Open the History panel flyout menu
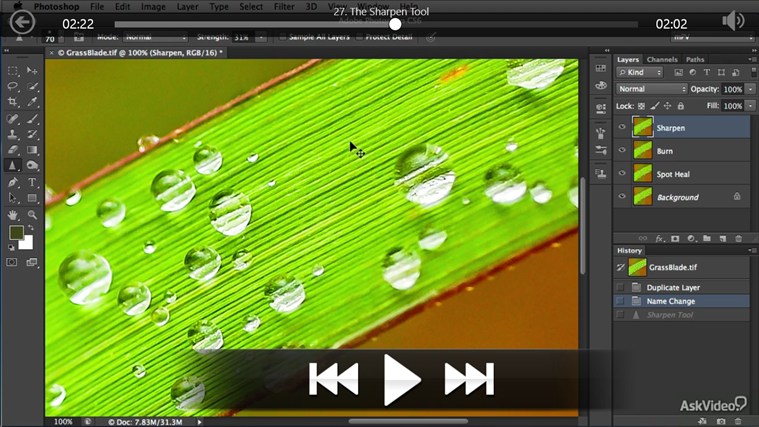This screenshot has width=759, height=427. tap(752, 250)
